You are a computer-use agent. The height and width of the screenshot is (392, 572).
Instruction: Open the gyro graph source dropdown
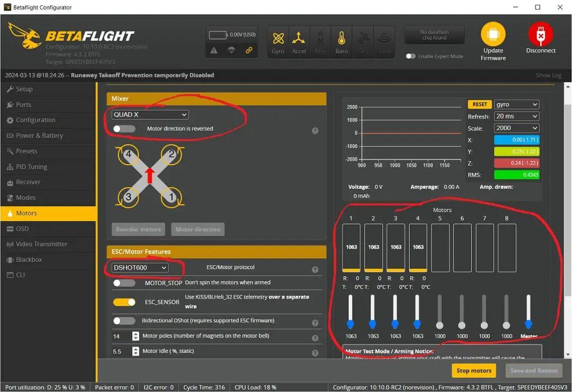516,105
